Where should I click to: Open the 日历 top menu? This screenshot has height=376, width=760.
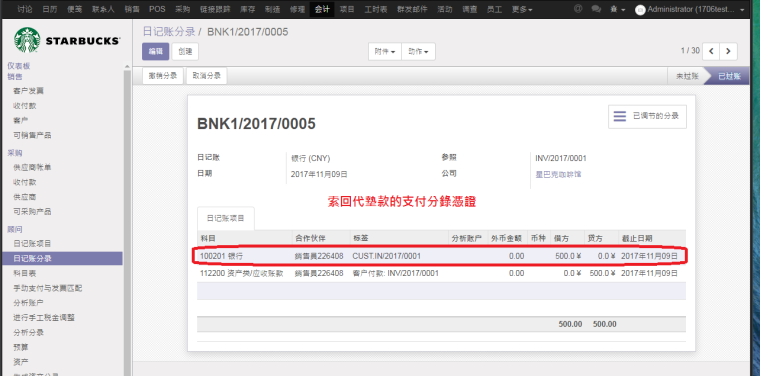tap(49, 9)
